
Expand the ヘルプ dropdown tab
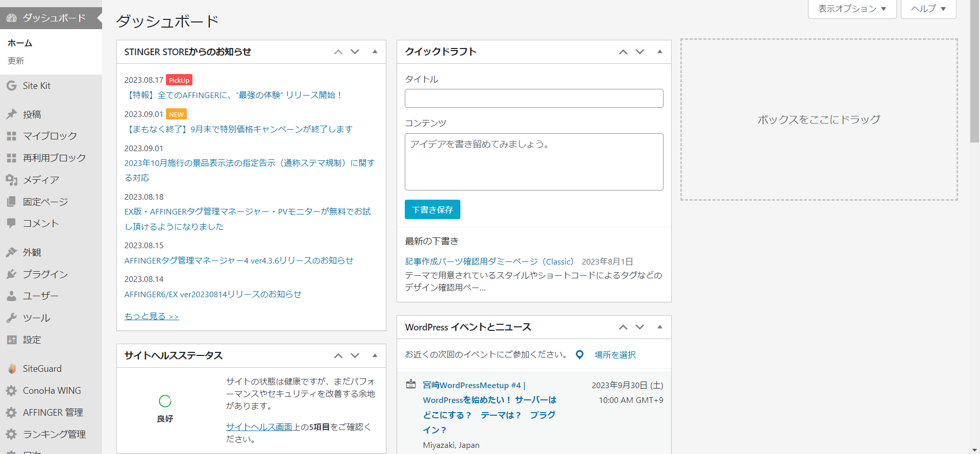pyautogui.click(x=928, y=9)
